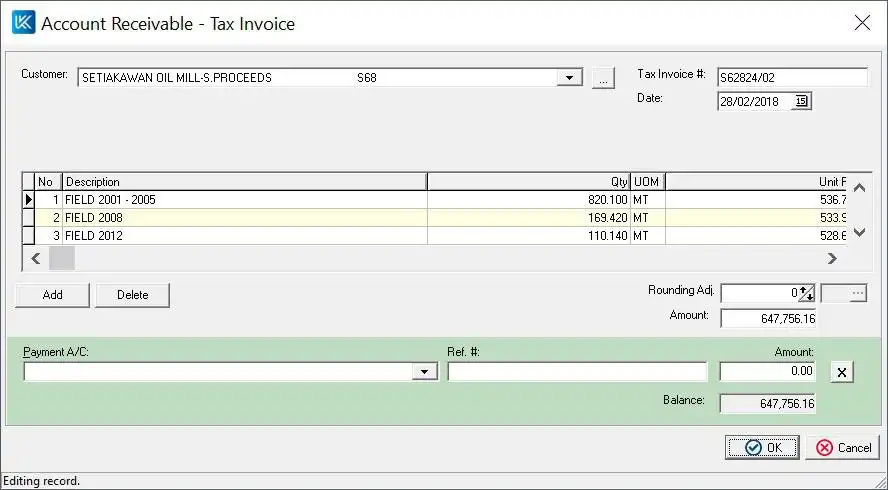Click the row selector for FIELD 2008
This screenshot has width=888, height=490.
point(29,218)
